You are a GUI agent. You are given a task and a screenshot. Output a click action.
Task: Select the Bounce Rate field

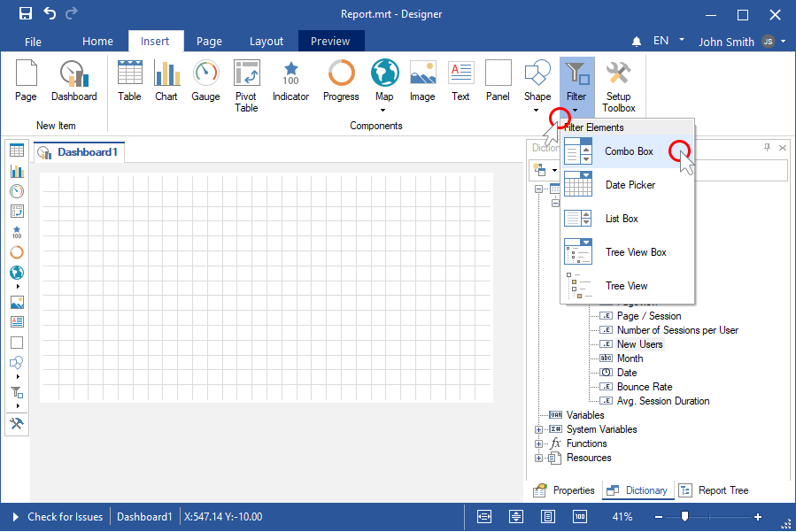[x=644, y=387]
